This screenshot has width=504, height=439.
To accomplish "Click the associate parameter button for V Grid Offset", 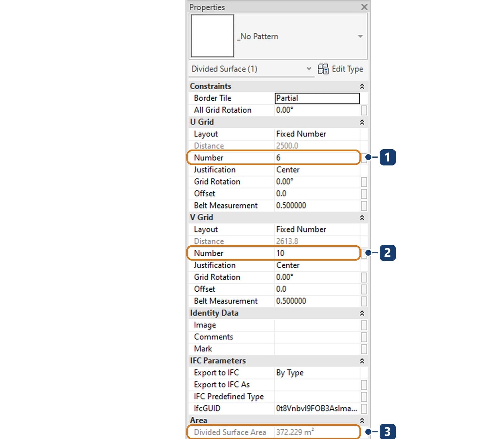I will click(x=364, y=289).
